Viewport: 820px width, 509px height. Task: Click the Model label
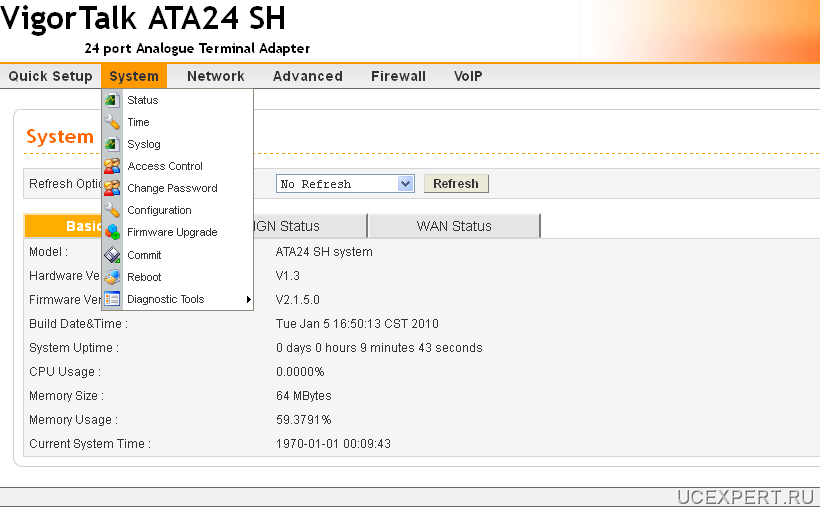pyautogui.click(x=48, y=252)
